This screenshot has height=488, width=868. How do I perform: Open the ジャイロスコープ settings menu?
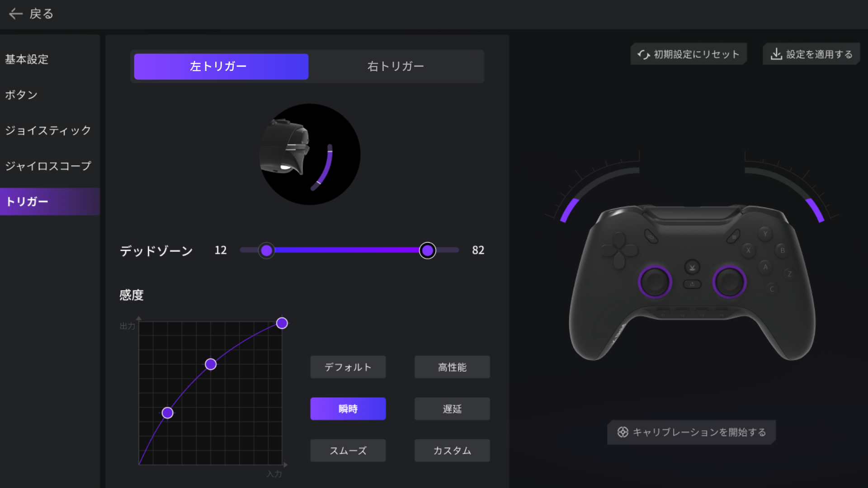(x=48, y=166)
